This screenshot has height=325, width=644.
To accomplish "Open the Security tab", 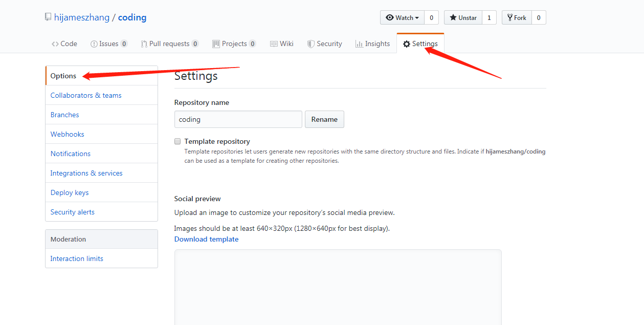I will [325, 44].
